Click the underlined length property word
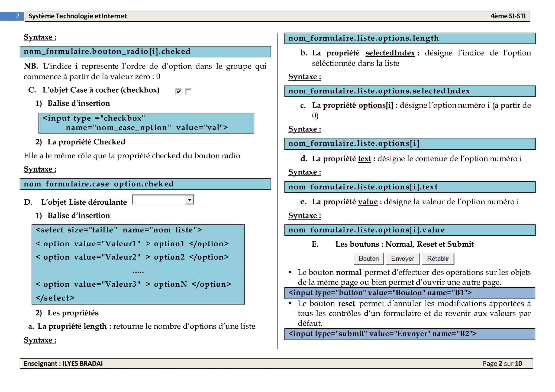 pyautogui.click(x=95, y=326)
